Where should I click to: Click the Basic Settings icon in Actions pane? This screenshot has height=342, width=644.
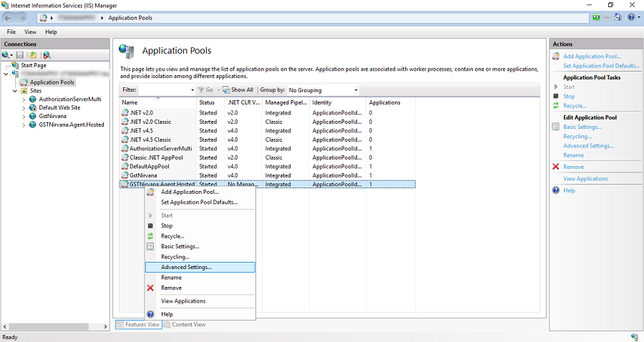tap(556, 127)
